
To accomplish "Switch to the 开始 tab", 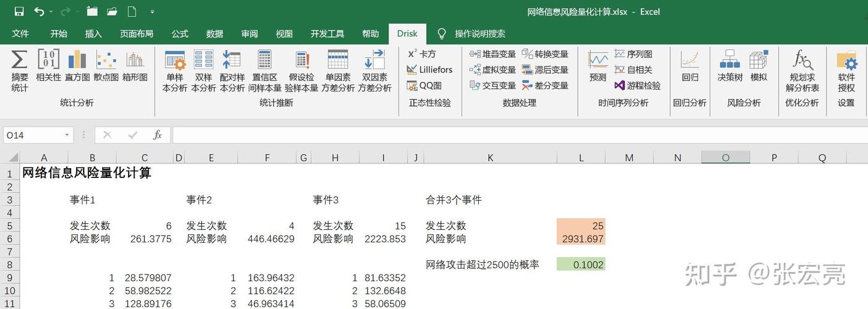I will coord(59,33).
